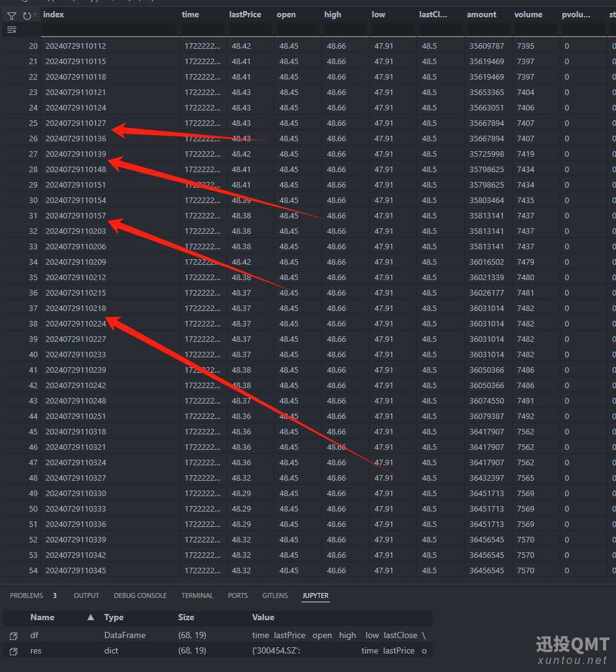This screenshot has width=616, height=672.
Task: Focus the volume column filter box
Action: pos(535,30)
